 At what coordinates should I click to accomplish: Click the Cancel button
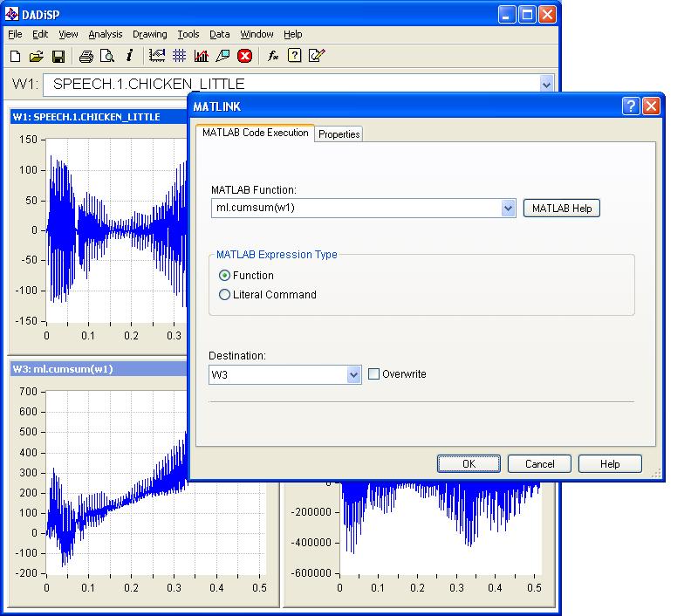539,464
